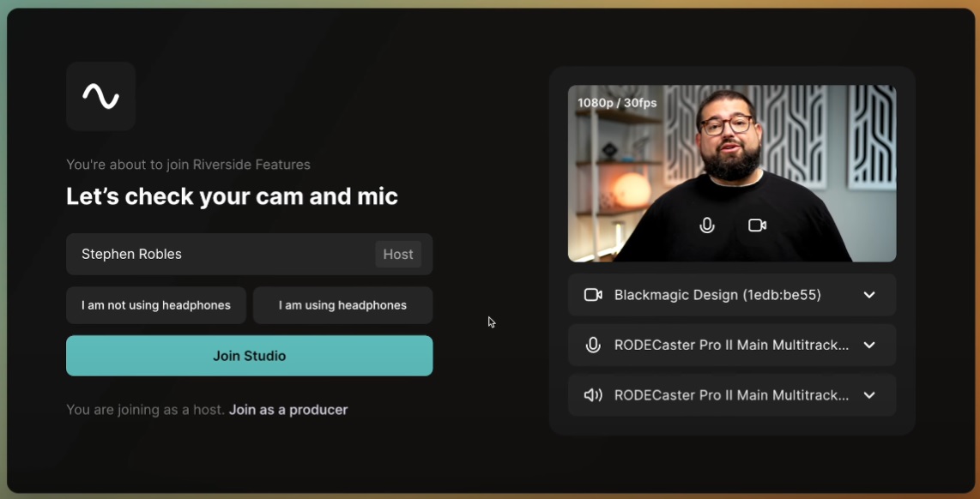Click the 1080p / 30fps quality badge
The height and width of the screenshot is (499, 980).
click(616, 102)
